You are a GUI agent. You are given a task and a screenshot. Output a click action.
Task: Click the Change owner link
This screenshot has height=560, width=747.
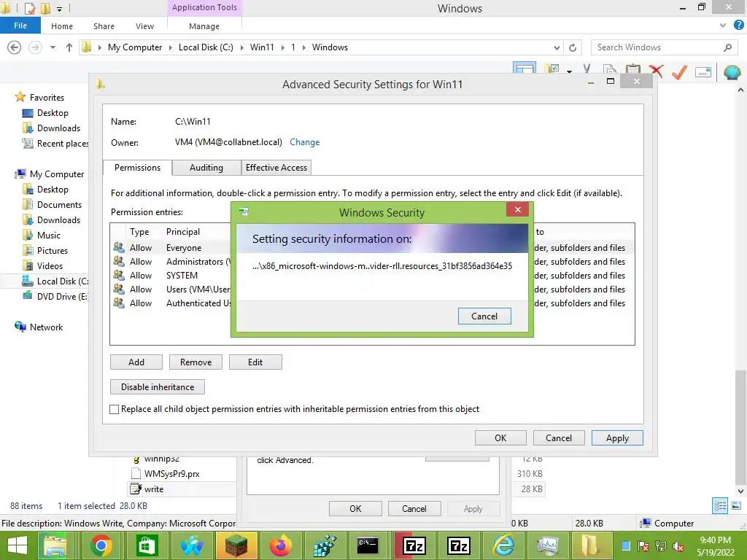pyautogui.click(x=304, y=142)
